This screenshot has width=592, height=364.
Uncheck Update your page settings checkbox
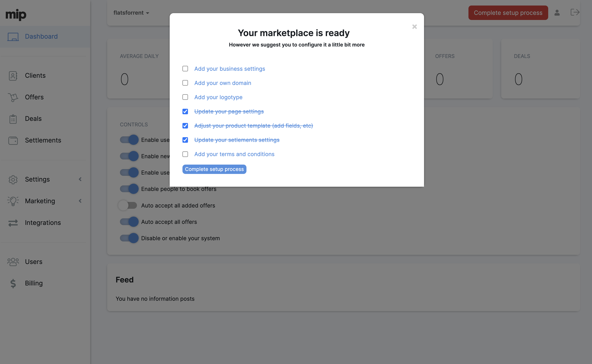pos(185,111)
